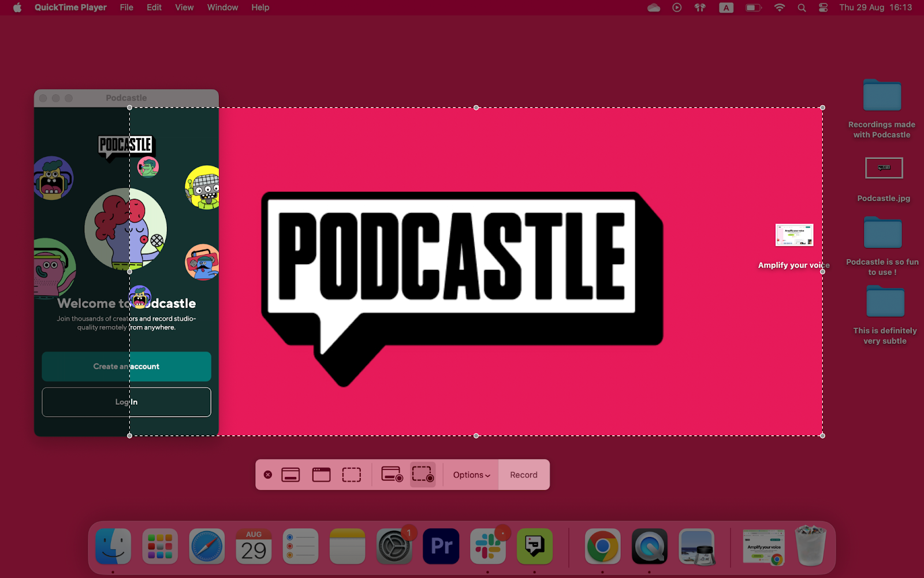Select Amplify your voice desktop file
Viewport: 924px width, 578px height.
click(x=794, y=235)
